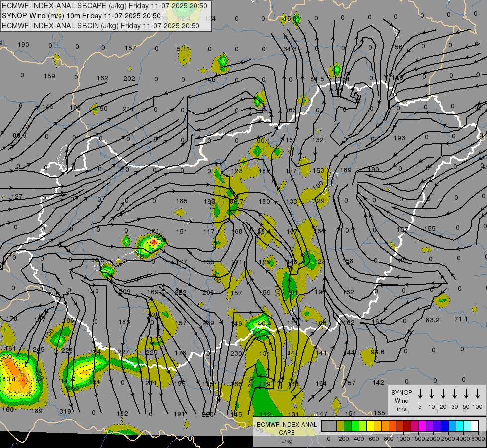This screenshot has width=487, height=448.
Task: Click the 'J/kg' unit label
Action: tap(287, 441)
